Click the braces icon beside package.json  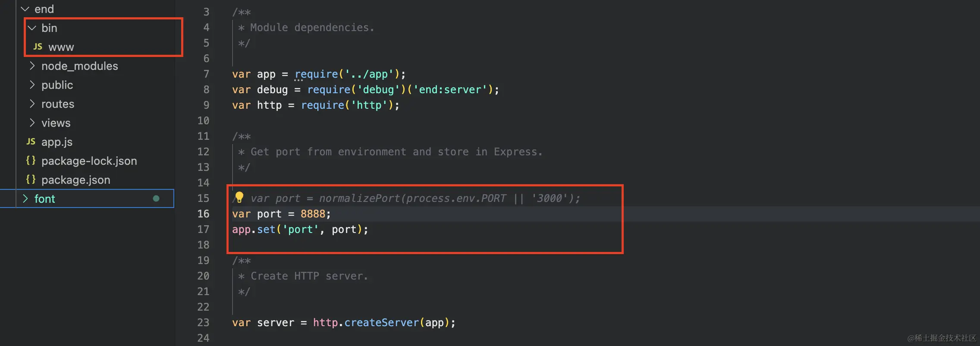31,179
